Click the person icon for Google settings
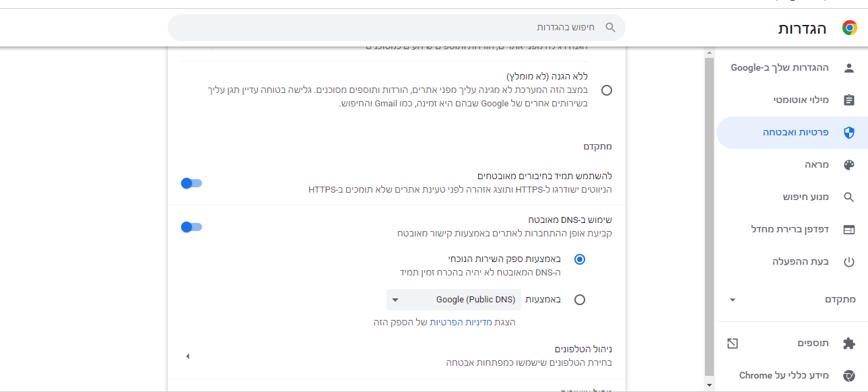 point(848,67)
